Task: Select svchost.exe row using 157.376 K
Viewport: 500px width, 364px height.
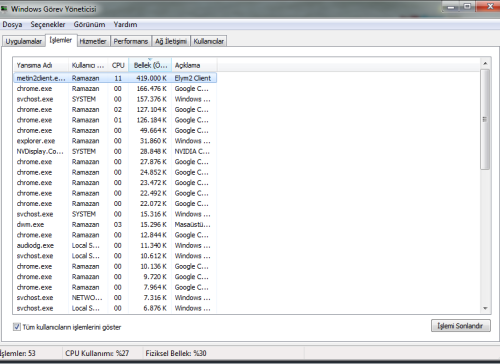Action: 115,99
